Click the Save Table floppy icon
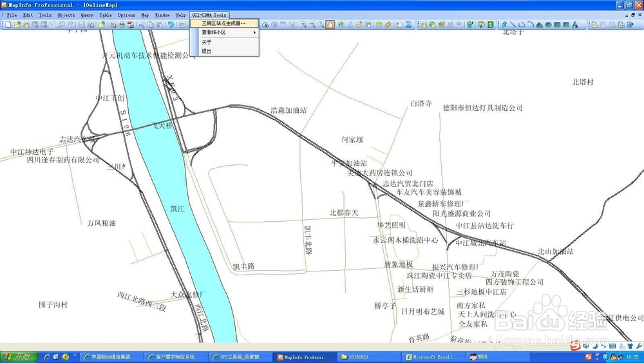Screen dimensions: 644x363 coord(81,25)
